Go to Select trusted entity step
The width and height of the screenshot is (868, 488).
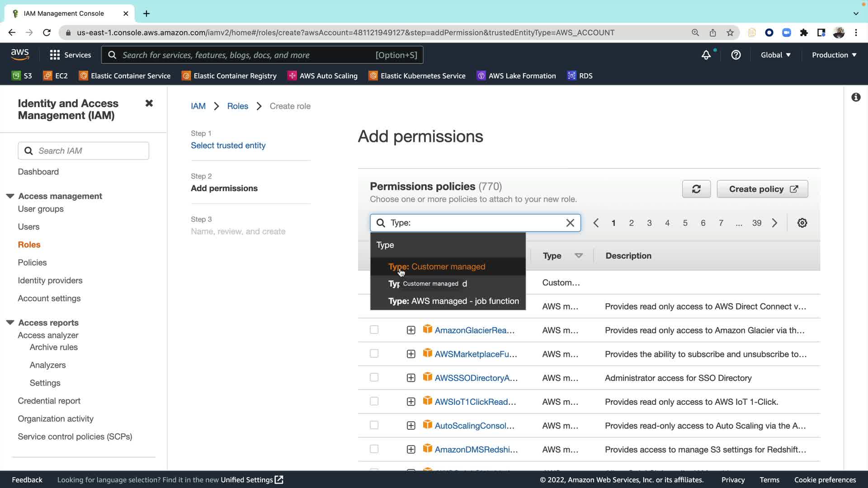coord(228,145)
